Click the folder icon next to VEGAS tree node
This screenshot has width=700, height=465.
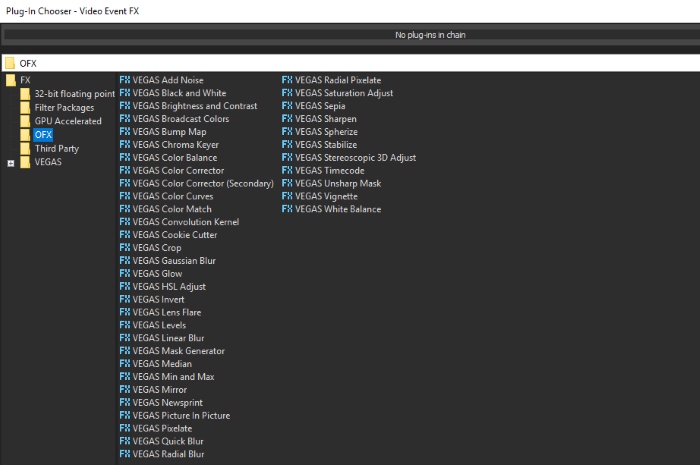(25, 162)
